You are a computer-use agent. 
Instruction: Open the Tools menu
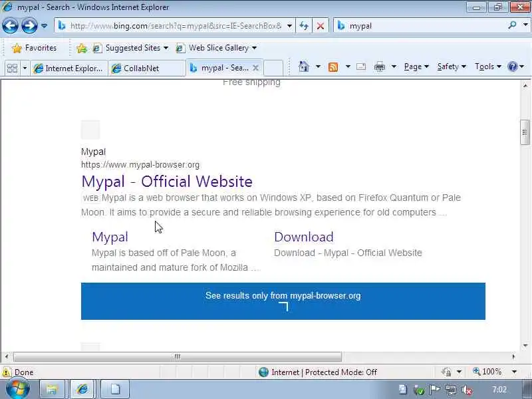488,66
